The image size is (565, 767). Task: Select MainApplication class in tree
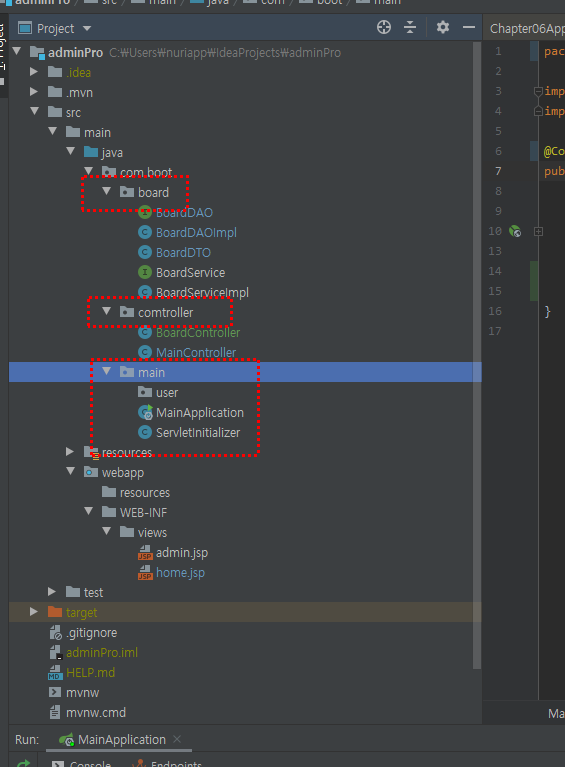tap(200, 413)
